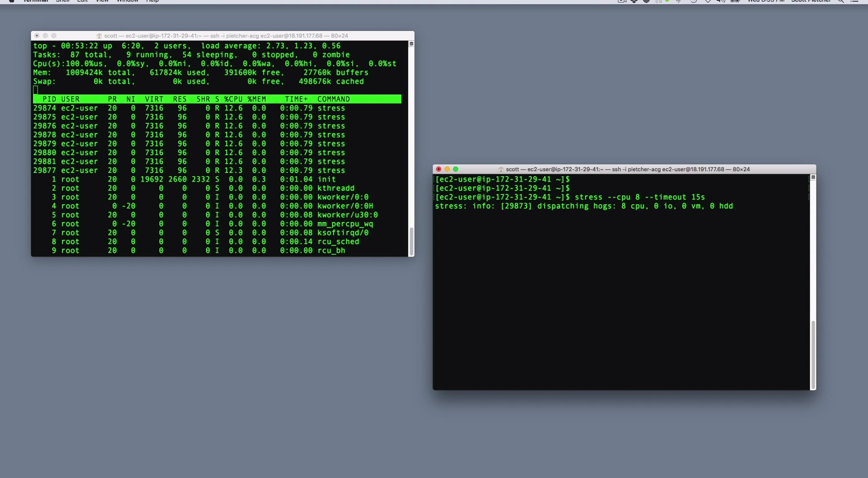Open Notification Center from the menu bar
The width and height of the screenshot is (868, 478).
854,1
